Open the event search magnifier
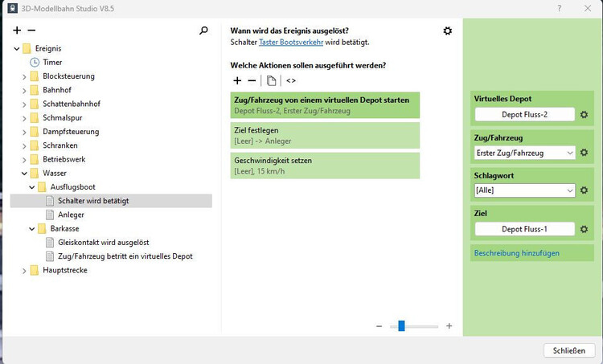 [203, 31]
